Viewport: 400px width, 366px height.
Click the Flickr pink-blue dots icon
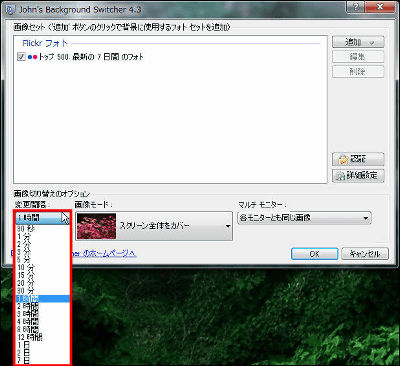point(32,57)
